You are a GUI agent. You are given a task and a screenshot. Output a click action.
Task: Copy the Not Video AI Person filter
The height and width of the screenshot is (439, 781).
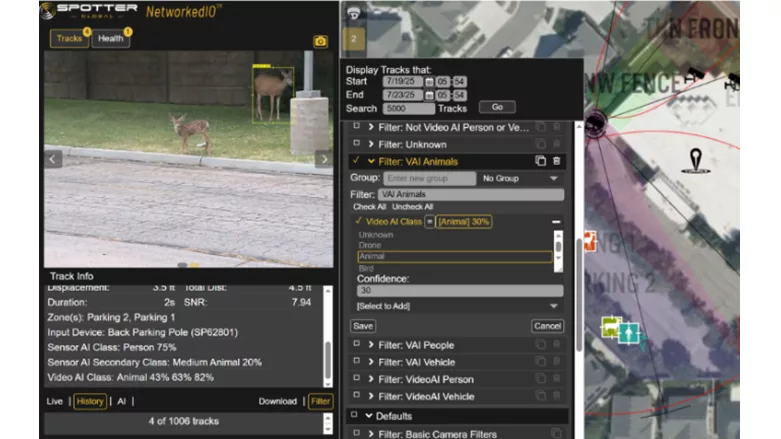(540, 127)
